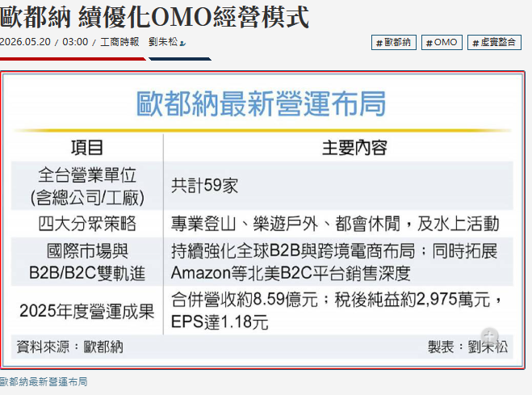Click the cell (含總公司/工廠)

pos(87,197)
